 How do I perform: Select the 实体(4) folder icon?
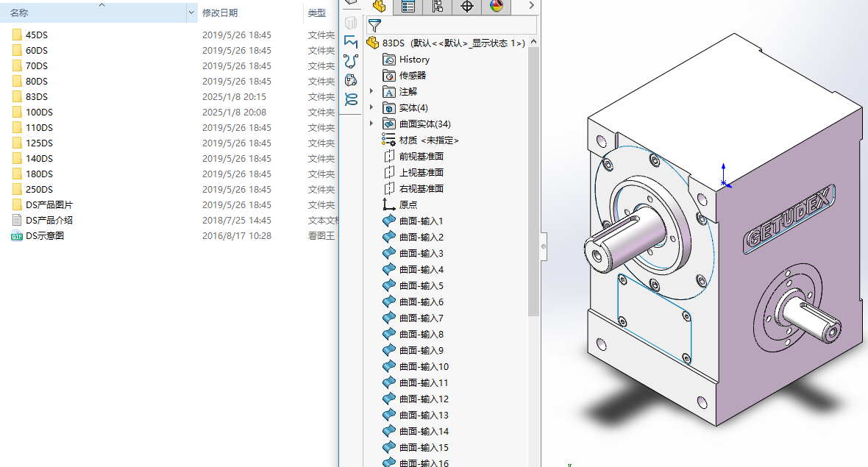click(x=389, y=108)
